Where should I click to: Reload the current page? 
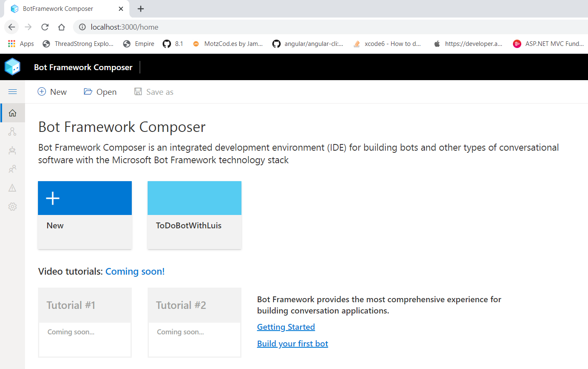pyautogui.click(x=45, y=27)
